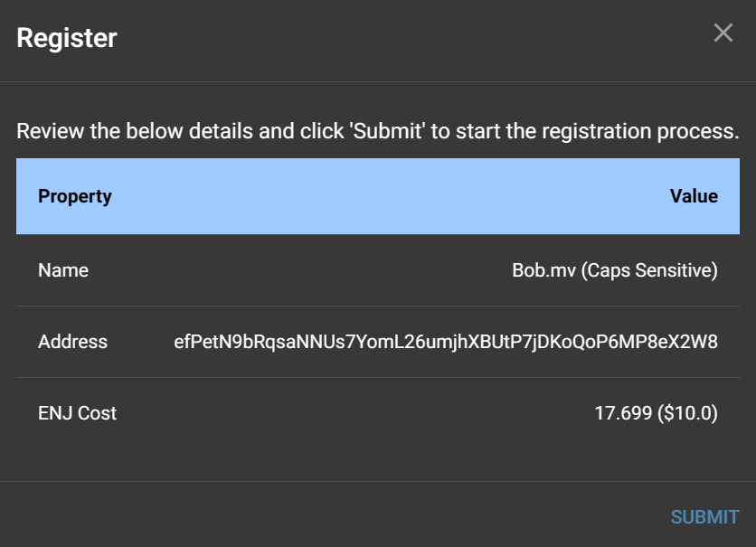Click the Property column header
756x547 pixels.
click(75, 196)
